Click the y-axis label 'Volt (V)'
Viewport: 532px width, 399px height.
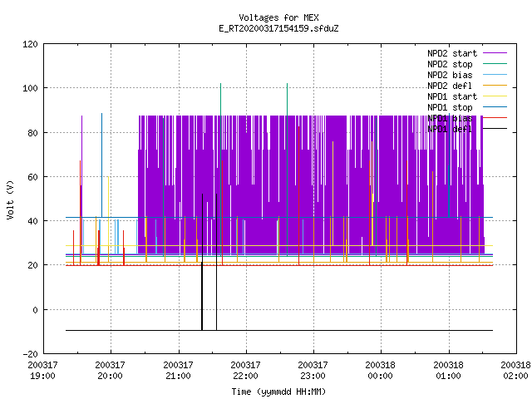pyautogui.click(x=10, y=199)
